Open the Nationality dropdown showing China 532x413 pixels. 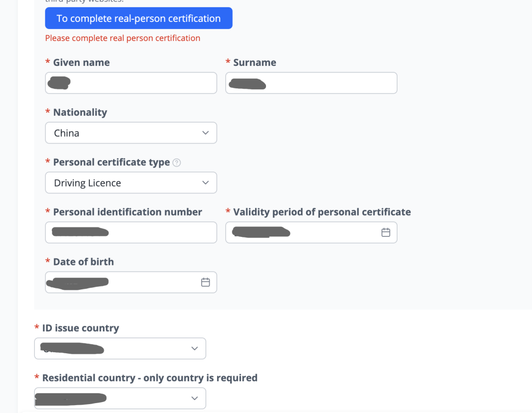[131, 132]
